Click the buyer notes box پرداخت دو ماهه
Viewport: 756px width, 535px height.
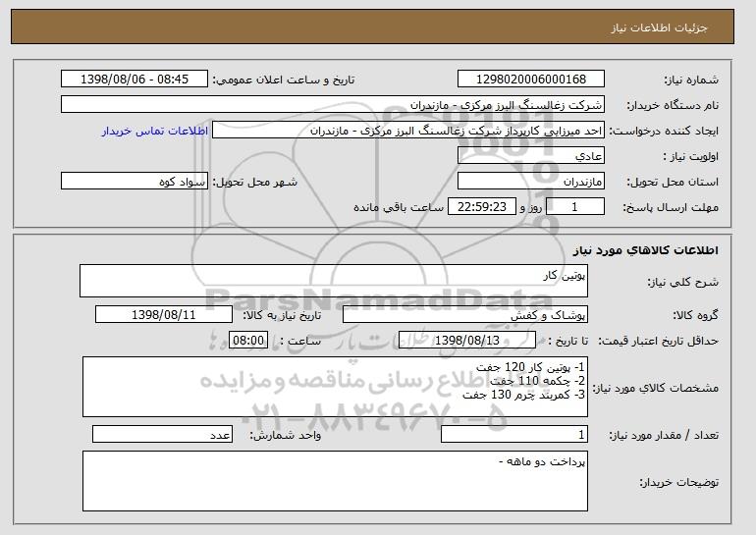coord(335,481)
